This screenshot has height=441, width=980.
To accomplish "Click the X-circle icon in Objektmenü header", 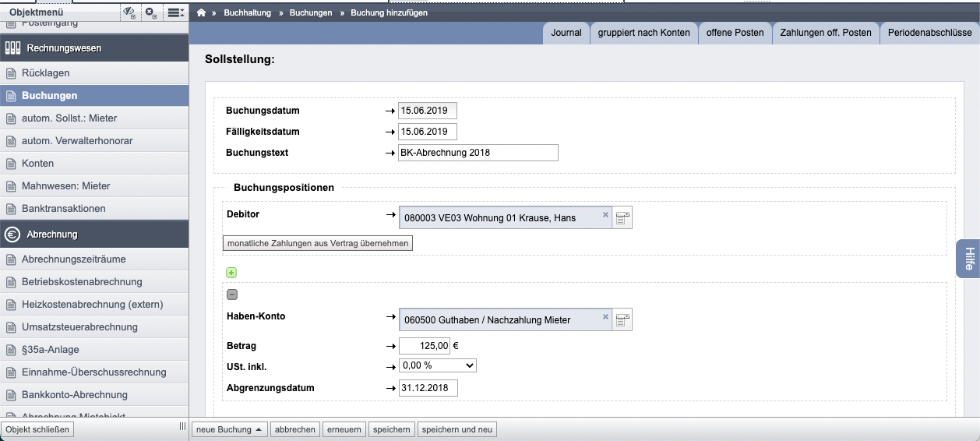I will pyautogui.click(x=151, y=12).
